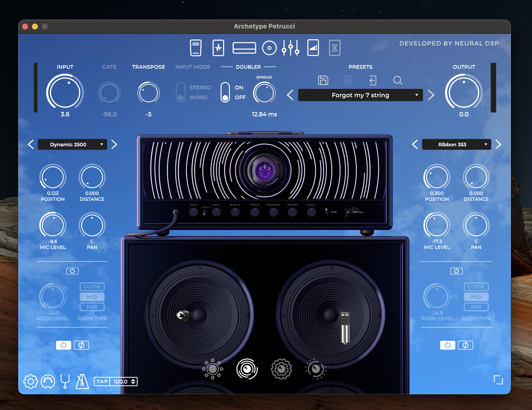
Task: Click the tempo value field 100.0
Action: pos(120,382)
